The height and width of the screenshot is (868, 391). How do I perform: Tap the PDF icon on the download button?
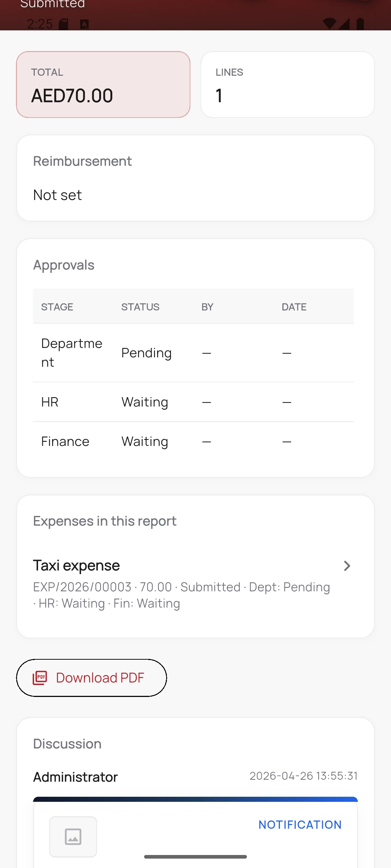tap(40, 678)
